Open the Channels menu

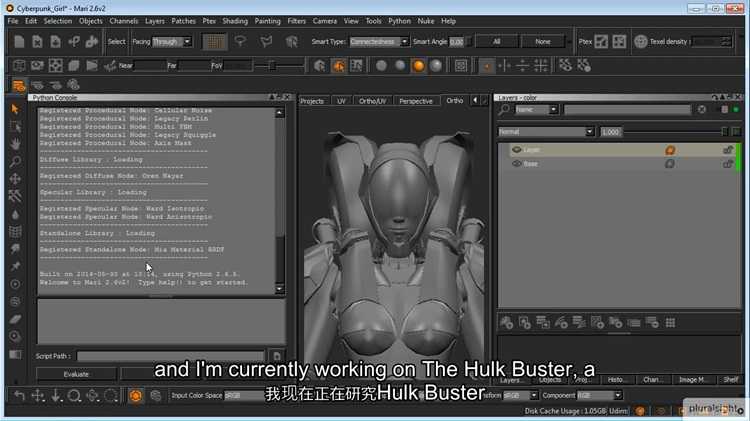pyautogui.click(x=123, y=21)
